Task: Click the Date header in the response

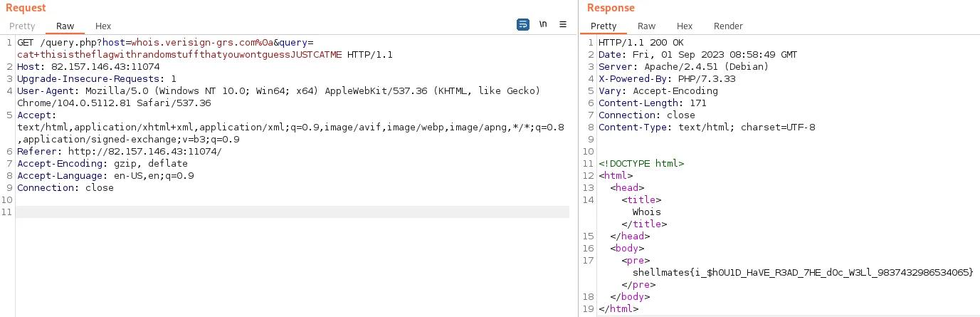Action: 698,56
